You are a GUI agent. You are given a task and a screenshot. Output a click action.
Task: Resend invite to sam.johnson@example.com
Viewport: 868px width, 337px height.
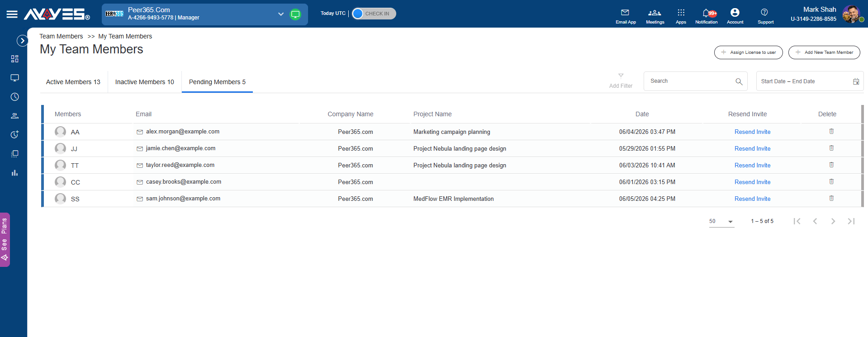coord(752,199)
